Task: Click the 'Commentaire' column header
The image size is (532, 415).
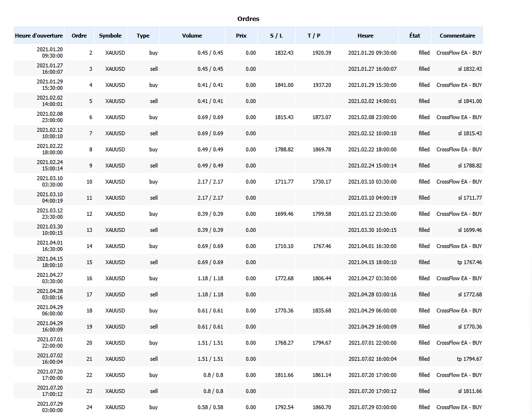Action: [x=457, y=36]
